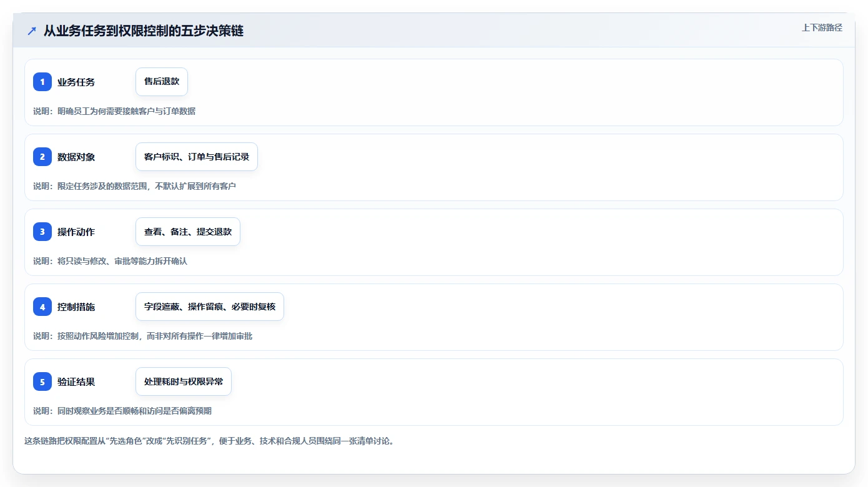Click the 上下游路径 label in header

822,27
